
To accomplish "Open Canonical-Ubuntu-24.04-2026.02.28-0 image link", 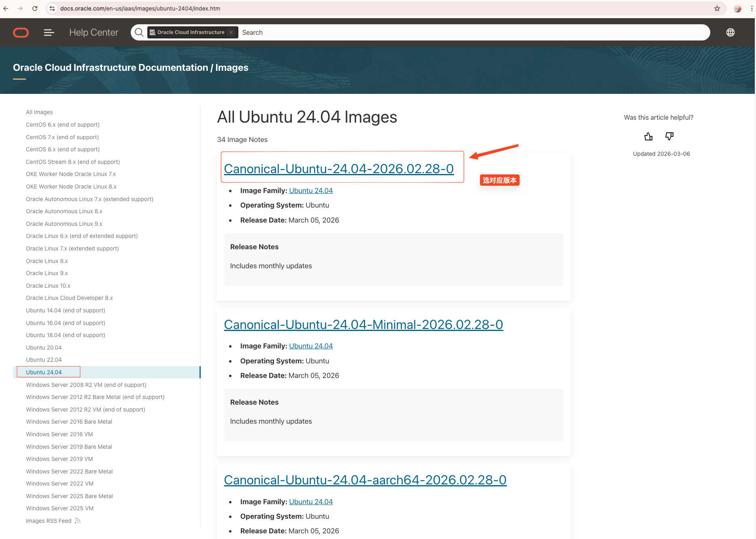I will pos(339,169).
